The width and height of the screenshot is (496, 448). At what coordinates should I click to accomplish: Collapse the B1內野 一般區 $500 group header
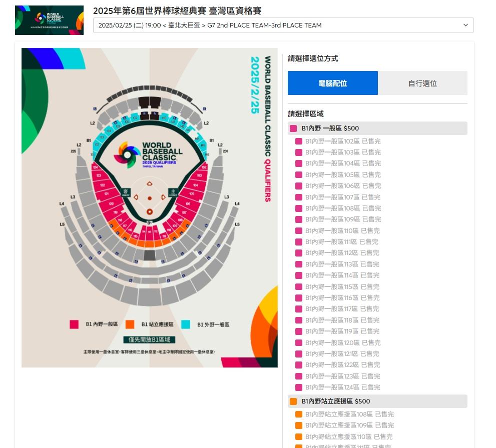(x=377, y=128)
